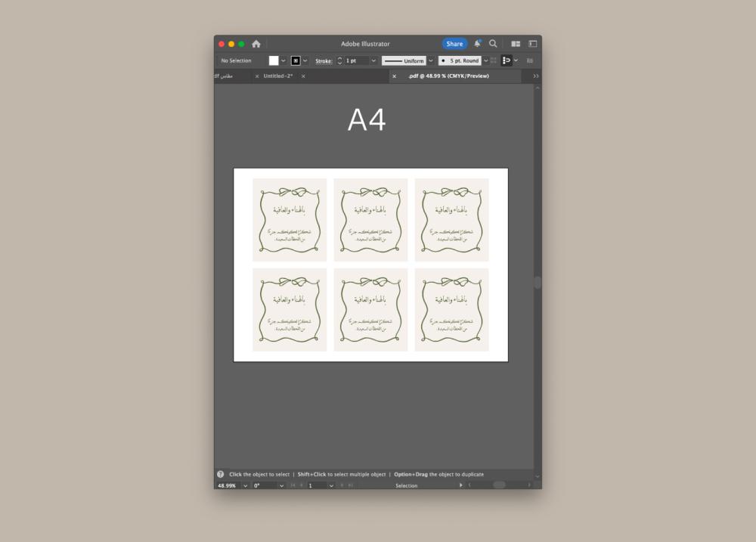Open the 5 pt. Round brush dropdown
This screenshot has width=756, height=542.
pos(486,60)
